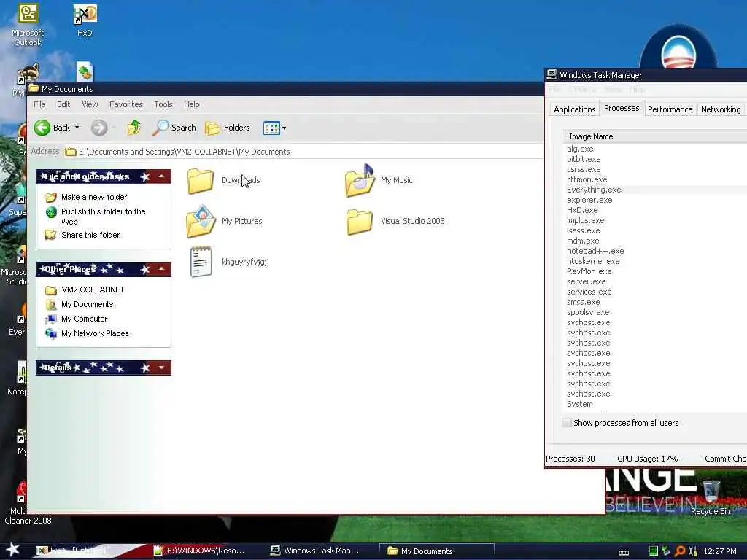Click Publish this folder to the Web
The width and height of the screenshot is (747, 560).
pos(104,216)
